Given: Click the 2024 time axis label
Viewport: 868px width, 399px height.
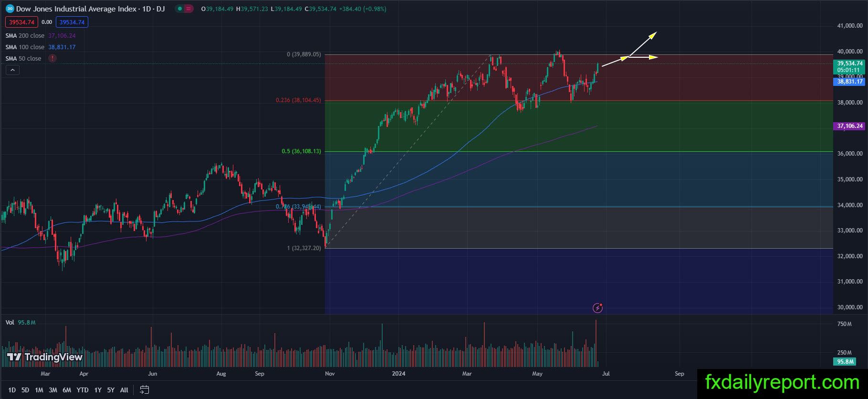Looking at the screenshot, I should click(x=398, y=374).
